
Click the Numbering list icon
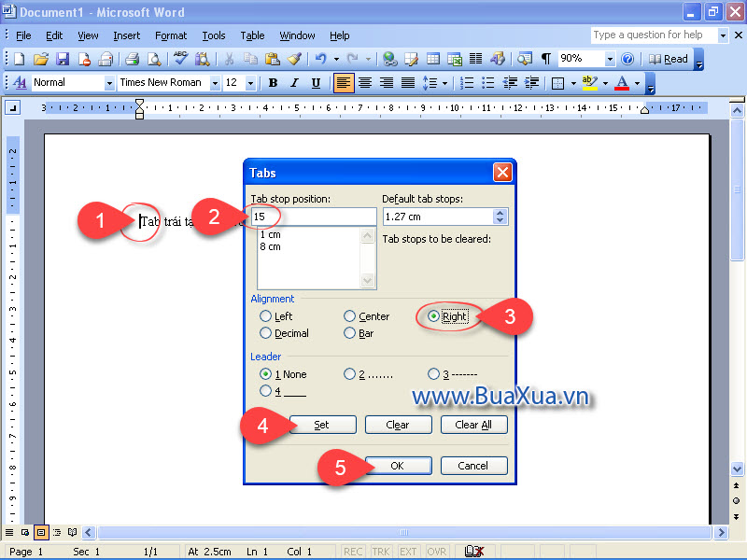click(x=467, y=83)
